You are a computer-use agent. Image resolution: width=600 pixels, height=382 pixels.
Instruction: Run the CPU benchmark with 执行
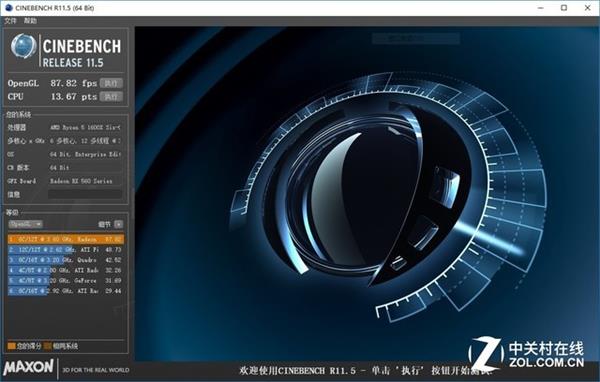point(111,96)
